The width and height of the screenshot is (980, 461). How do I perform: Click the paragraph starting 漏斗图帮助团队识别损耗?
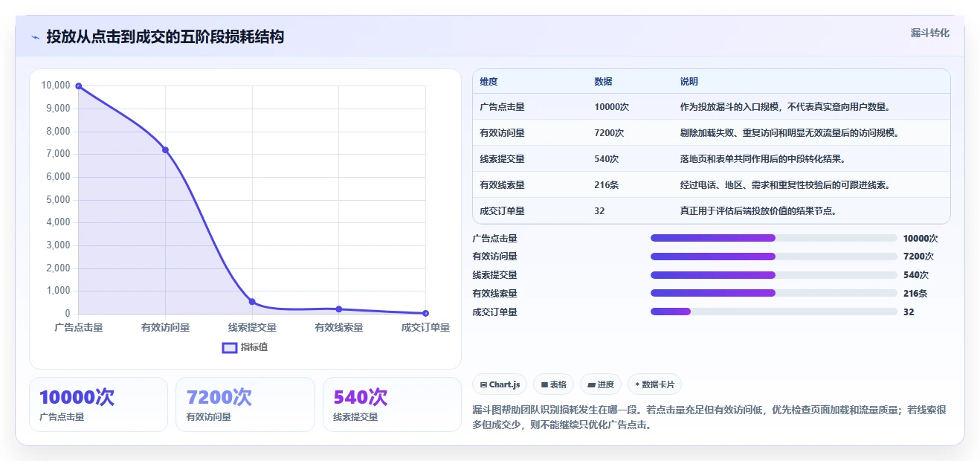(x=709, y=418)
